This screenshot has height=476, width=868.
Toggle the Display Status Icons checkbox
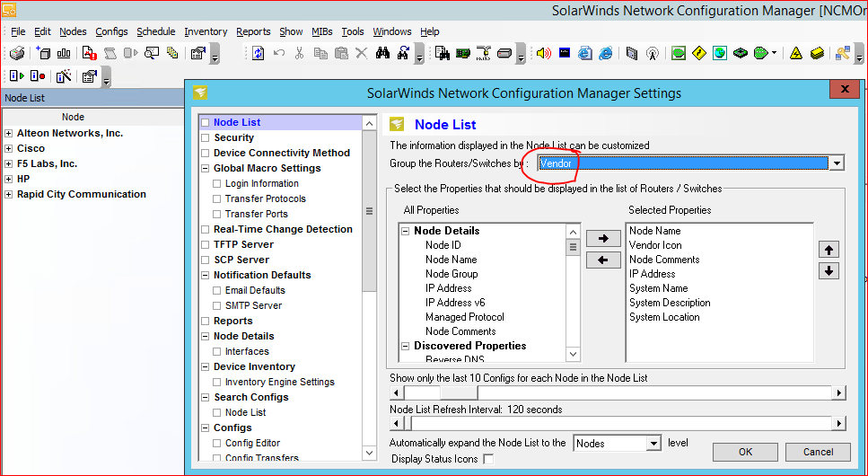click(x=488, y=459)
